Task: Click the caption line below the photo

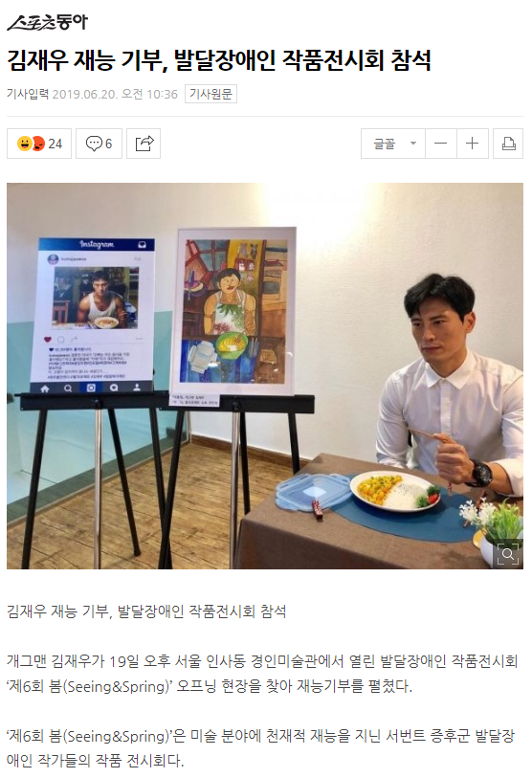Action: pyautogui.click(x=146, y=611)
